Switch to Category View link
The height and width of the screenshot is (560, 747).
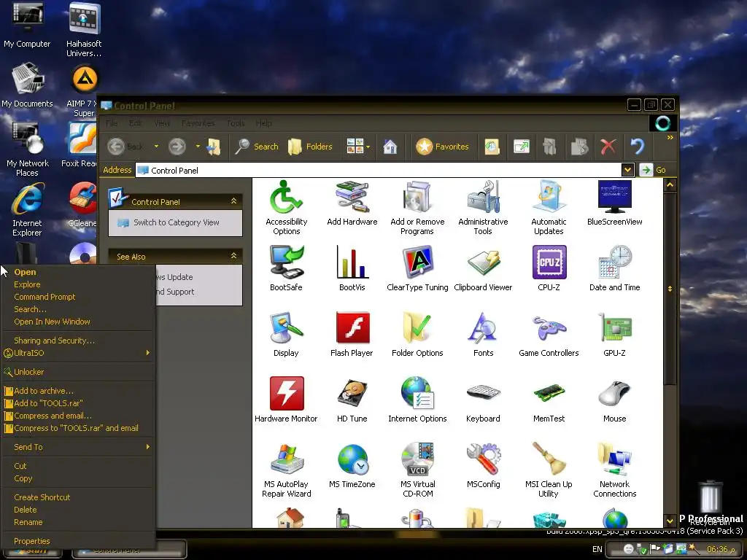(177, 222)
